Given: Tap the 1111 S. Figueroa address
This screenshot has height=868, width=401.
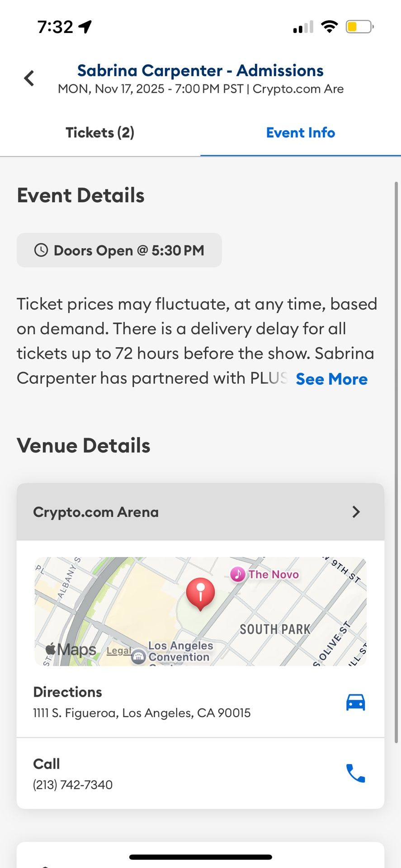Looking at the screenshot, I should pyautogui.click(x=142, y=712).
